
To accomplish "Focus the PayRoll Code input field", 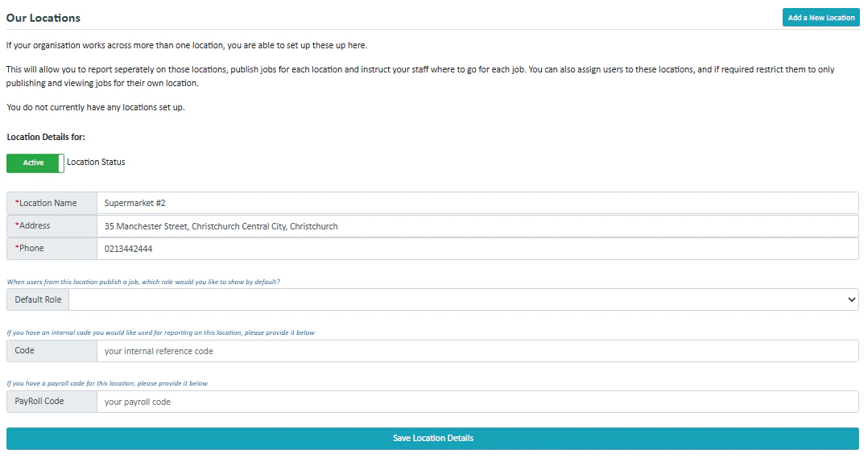I will pyautogui.click(x=477, y=402).
